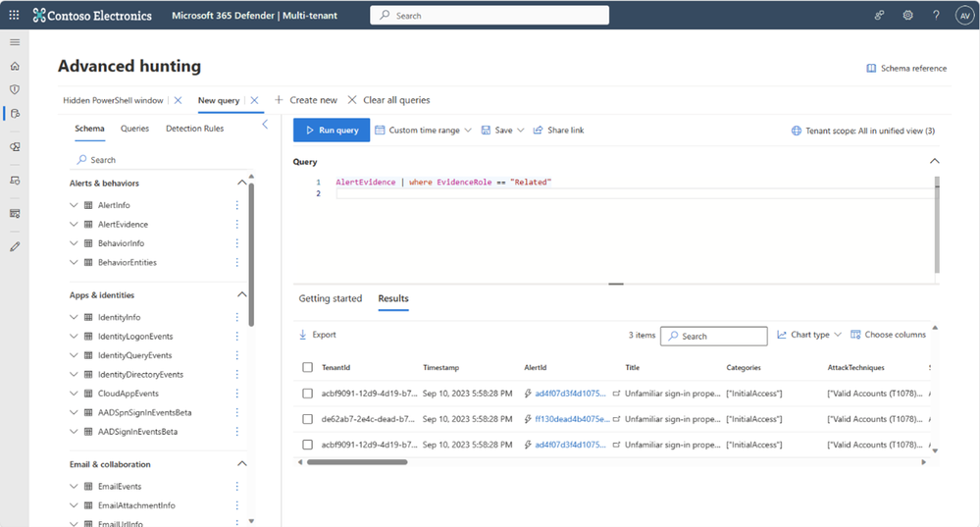Viewport: 980px width, 527px height.
Task: Click Clear all queries
Action: pyautogui.click(x=388, y=100)
